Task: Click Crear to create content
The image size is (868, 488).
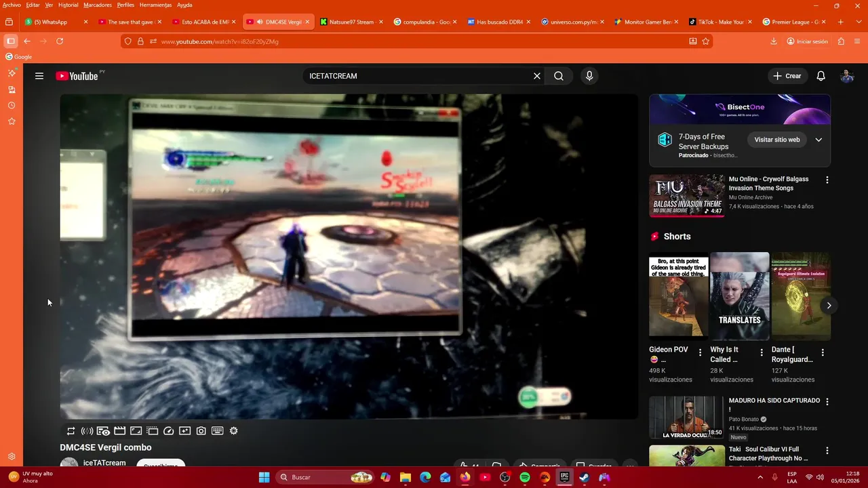Action: coord(787,76)
